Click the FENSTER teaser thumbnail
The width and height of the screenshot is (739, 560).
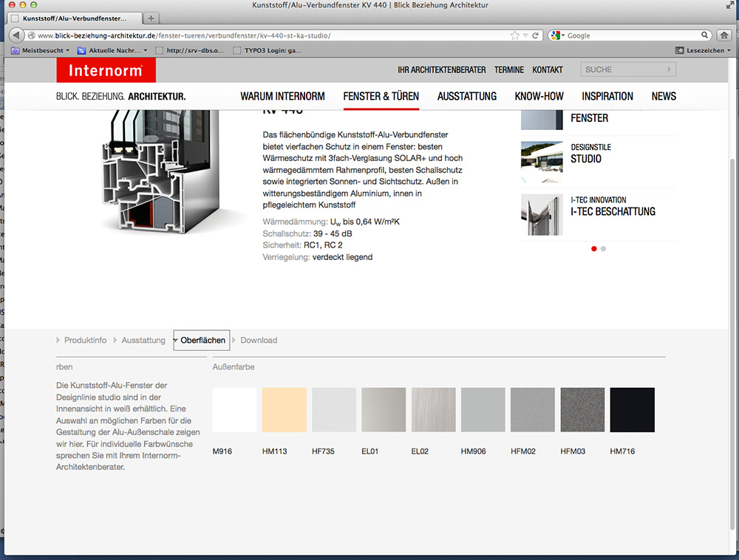(x=542, y=120)
